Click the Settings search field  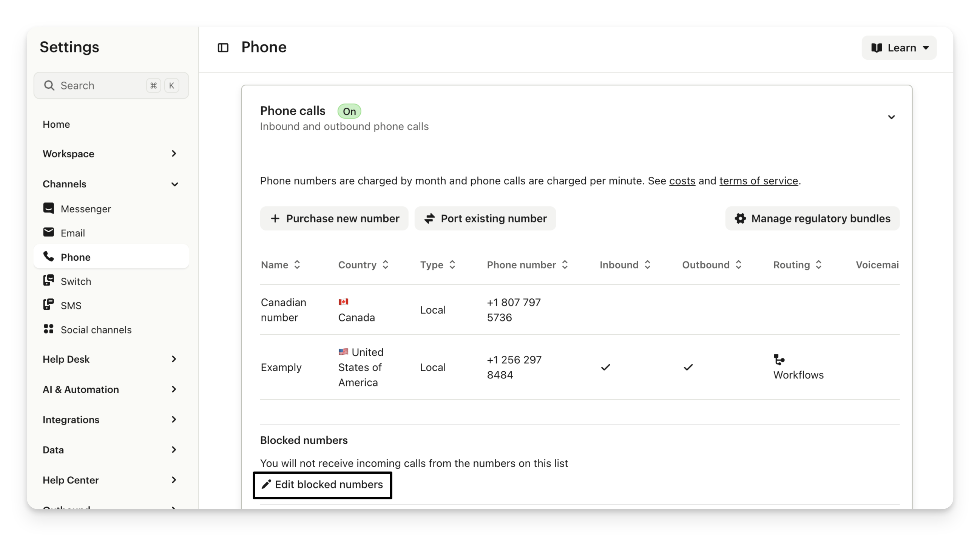[x=103, y=86]
